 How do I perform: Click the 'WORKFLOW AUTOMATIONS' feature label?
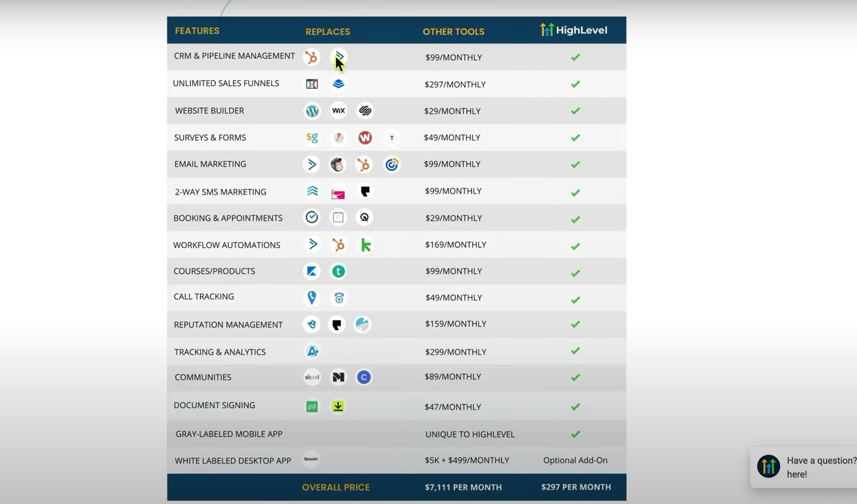click(x=227, y=245)
